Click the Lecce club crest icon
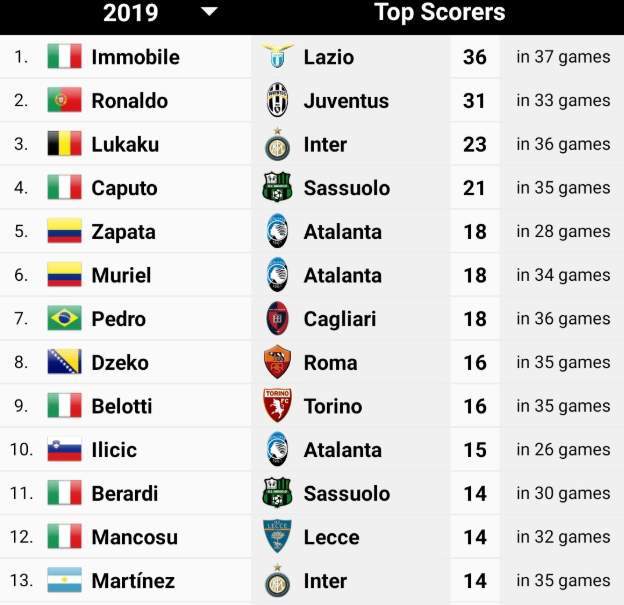This screenshot has height=605, width=624. point(276,537)
